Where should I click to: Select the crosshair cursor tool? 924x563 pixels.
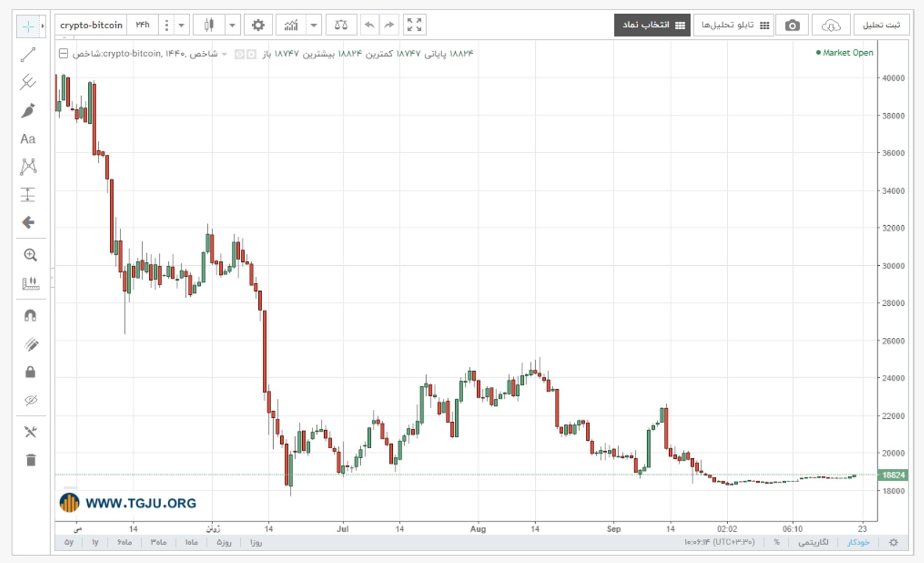click(28, 26)
